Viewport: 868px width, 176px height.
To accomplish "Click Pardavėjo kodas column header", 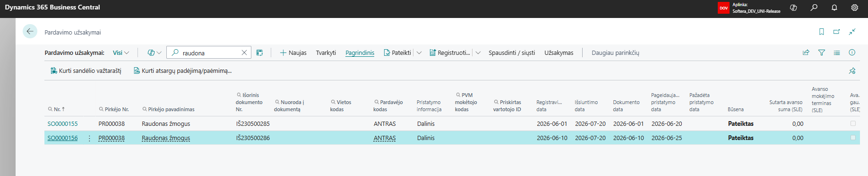I will 388,106.
